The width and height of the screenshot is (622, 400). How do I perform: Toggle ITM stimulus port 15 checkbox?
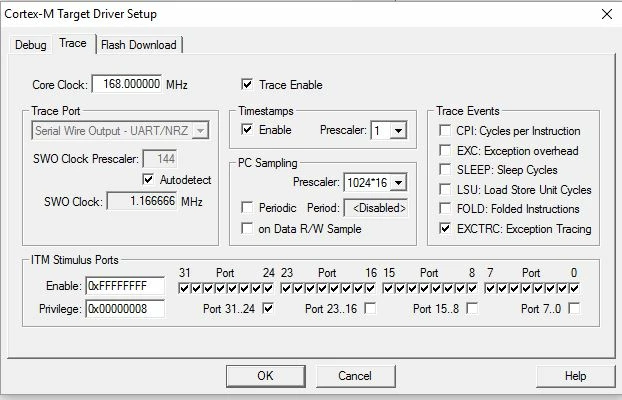pos(388,288)
